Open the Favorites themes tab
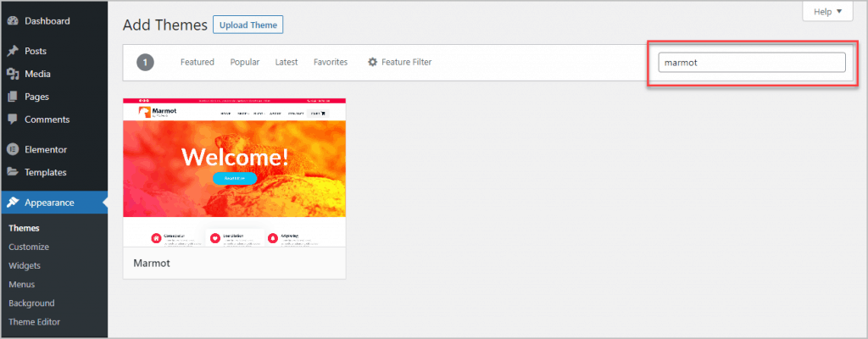Viewport: 868px width, 339px height. pos(331,62)
